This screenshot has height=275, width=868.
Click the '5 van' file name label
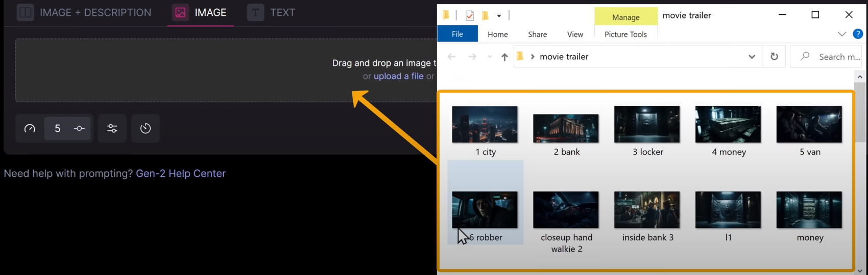click(810, 152)
